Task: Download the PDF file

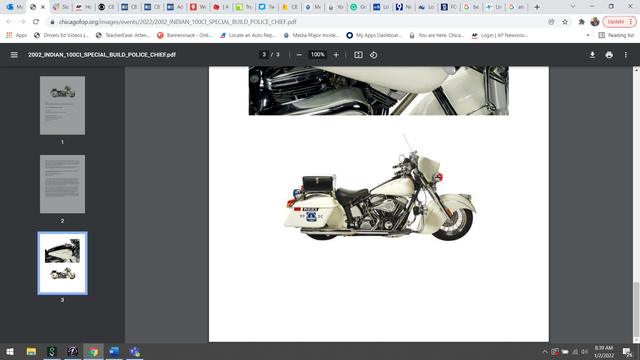Action: click(592, 55)
